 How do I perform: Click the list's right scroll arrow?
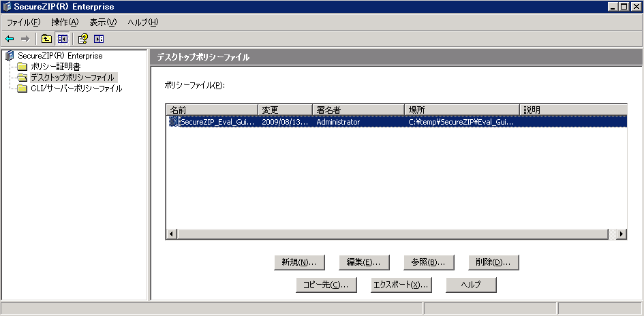622,234
